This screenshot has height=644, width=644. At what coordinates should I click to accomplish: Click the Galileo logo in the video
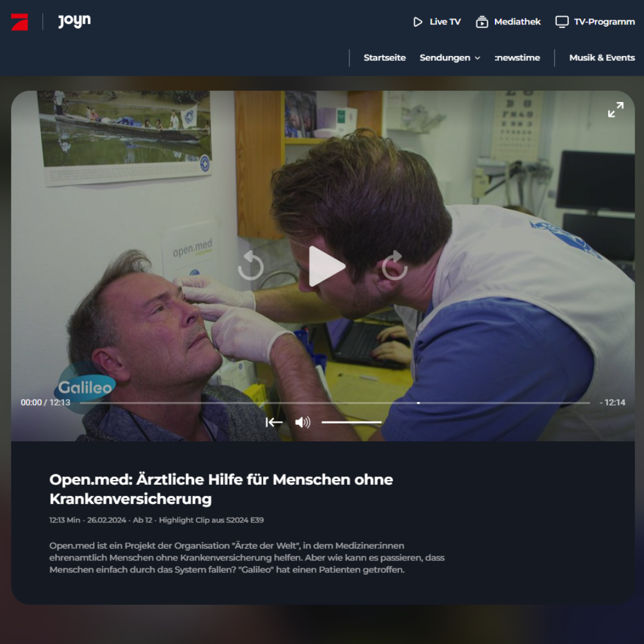[85, 387]
